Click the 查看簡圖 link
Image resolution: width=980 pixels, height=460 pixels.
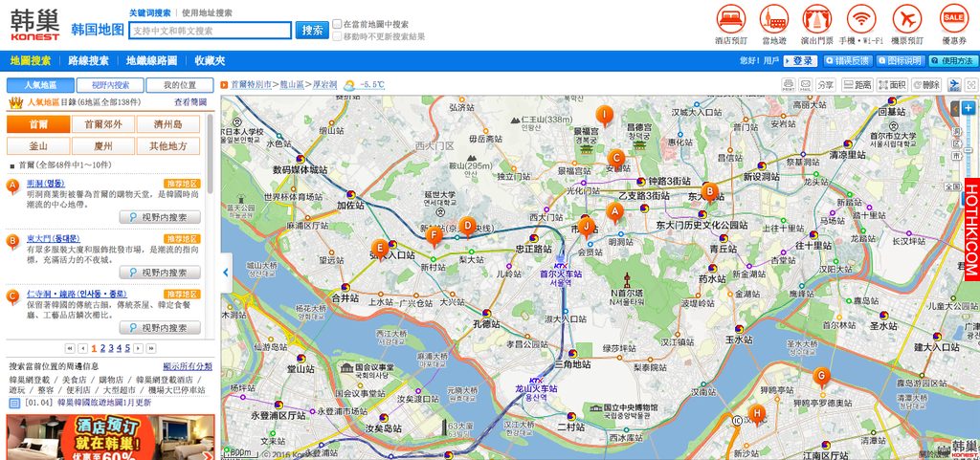coord(190,101)
